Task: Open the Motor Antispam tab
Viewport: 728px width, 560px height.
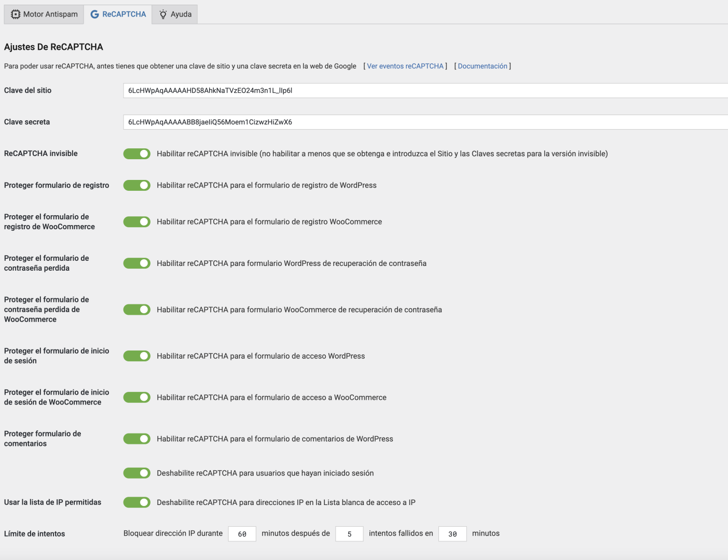Action: tap(44, 15)
